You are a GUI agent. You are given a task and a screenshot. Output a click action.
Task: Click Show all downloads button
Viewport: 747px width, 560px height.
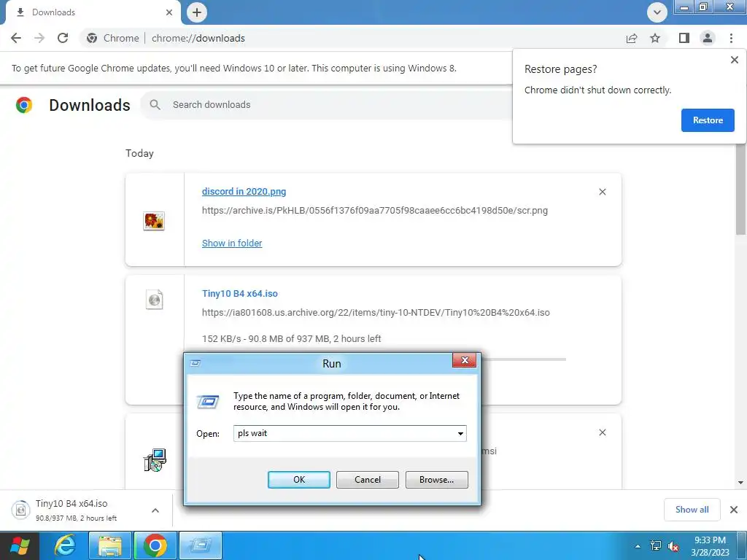(x=692, y=510)
